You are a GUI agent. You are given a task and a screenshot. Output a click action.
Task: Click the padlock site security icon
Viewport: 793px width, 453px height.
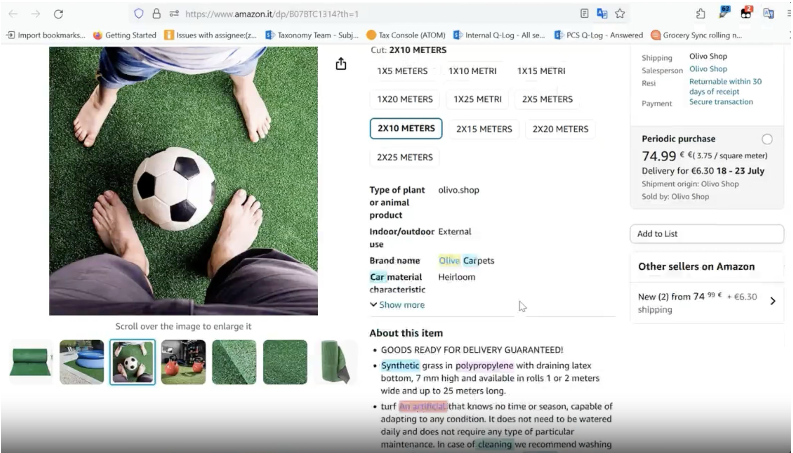[156, 14]
